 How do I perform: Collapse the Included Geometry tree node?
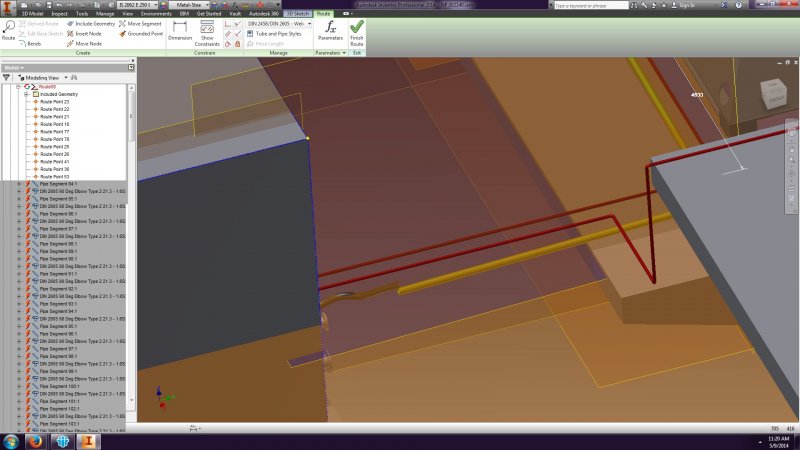coord(26,94)
